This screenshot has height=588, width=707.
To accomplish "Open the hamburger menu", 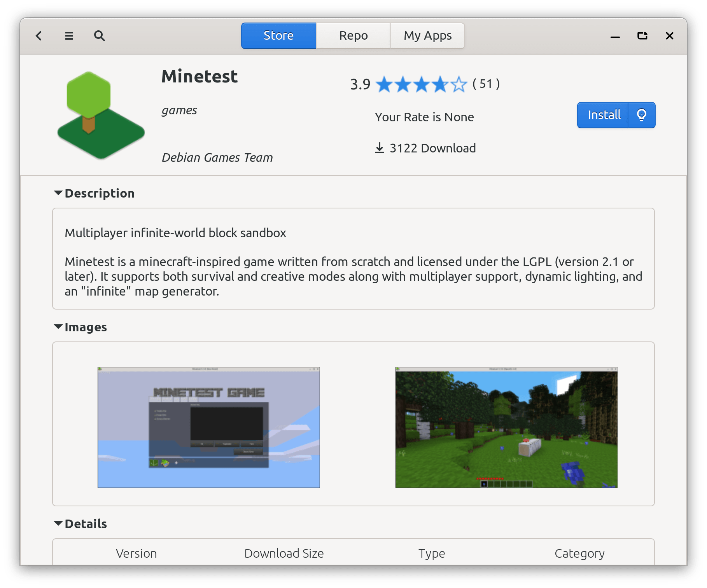I will pyautogui.click(x=69, y=36).
